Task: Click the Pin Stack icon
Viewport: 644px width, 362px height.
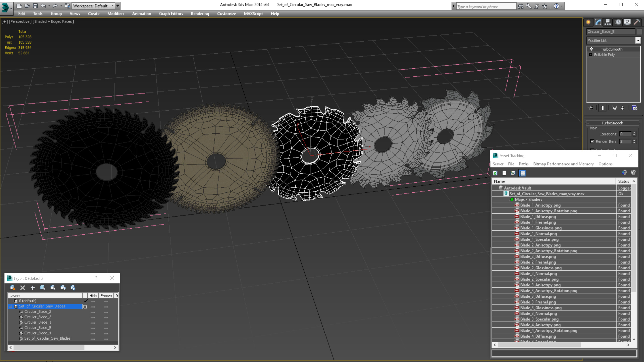Action: (x=591, y=108)
